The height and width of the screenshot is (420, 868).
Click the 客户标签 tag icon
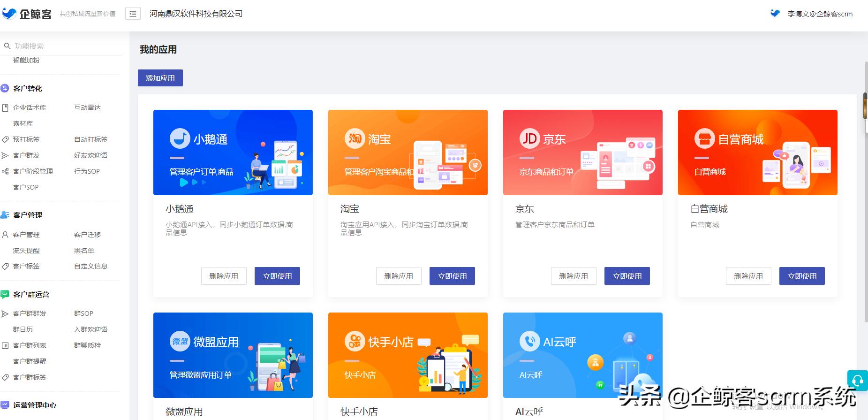(5, 266)
